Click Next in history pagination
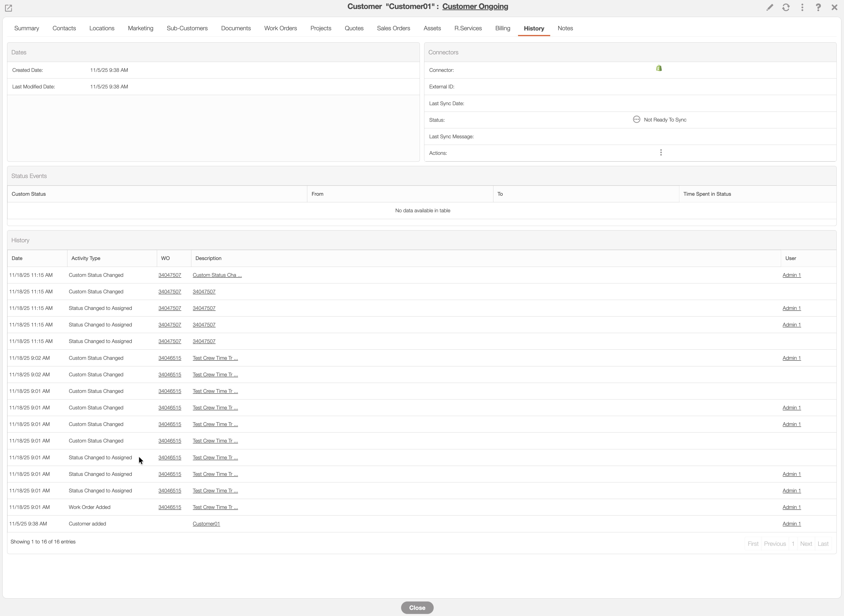The height and width of the screenshot is (616, 844). [806, 544]
